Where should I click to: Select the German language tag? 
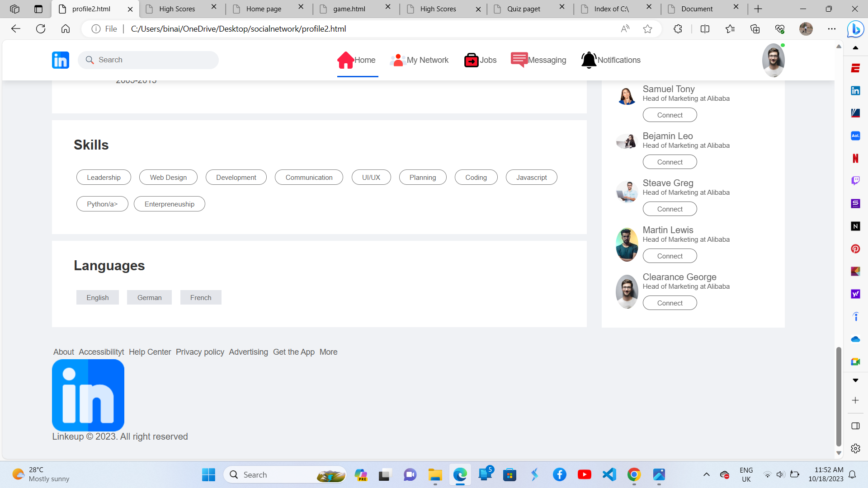point(149,298)
